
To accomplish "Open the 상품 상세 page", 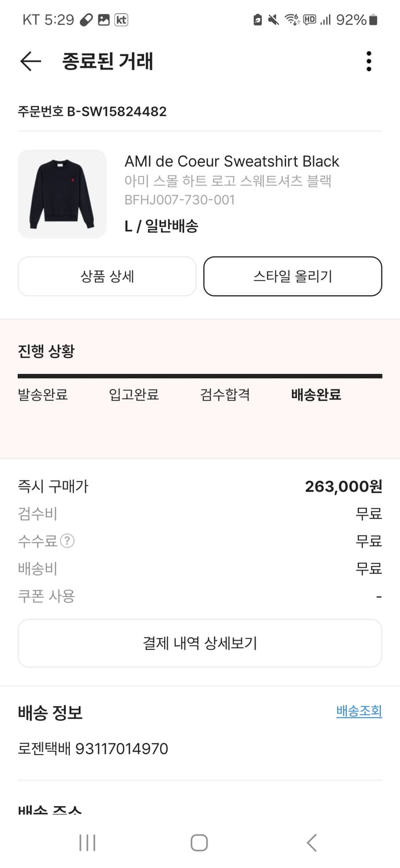I will click(x=107, y=276).
